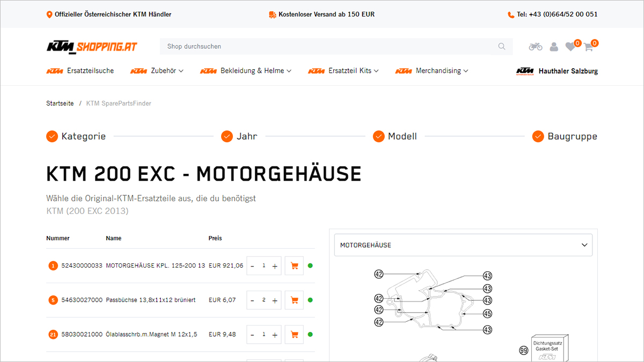Open the MOTORGEHÄUSE assembly dropdown
Screen dimensions: 644x362
coord(463,245)
